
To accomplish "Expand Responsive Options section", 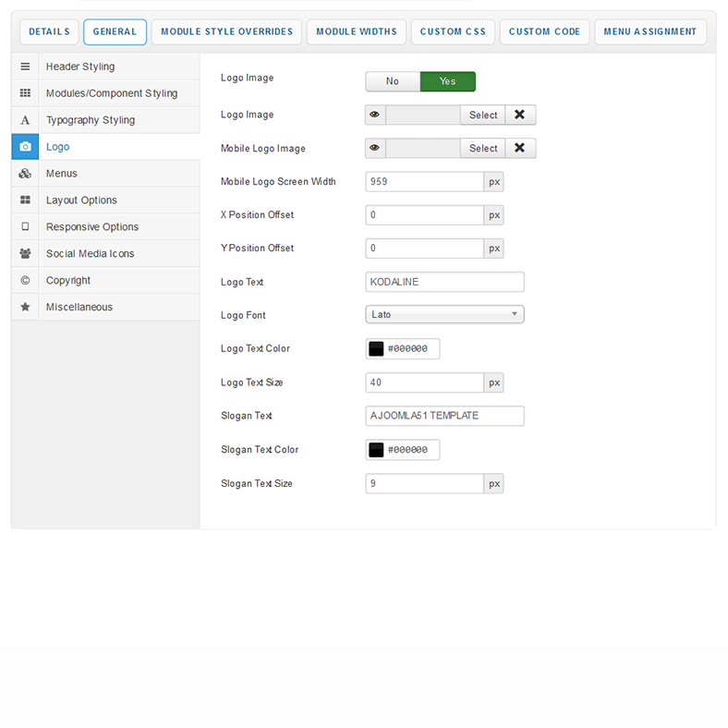I will tap(92, 227).
